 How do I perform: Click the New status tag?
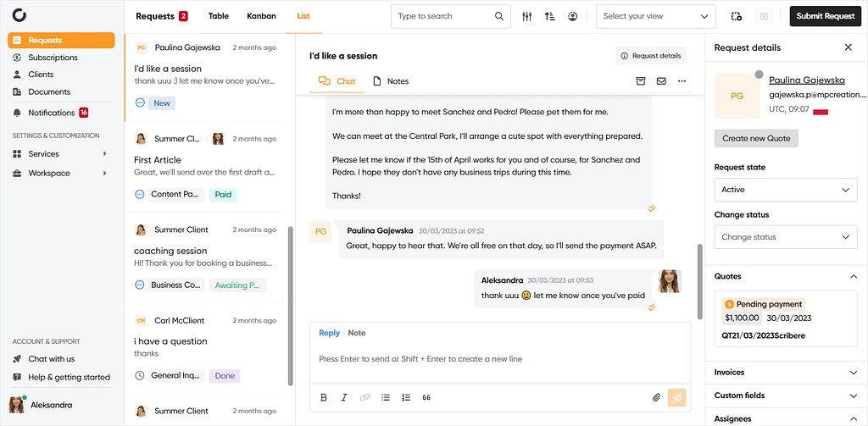point(162,103)
